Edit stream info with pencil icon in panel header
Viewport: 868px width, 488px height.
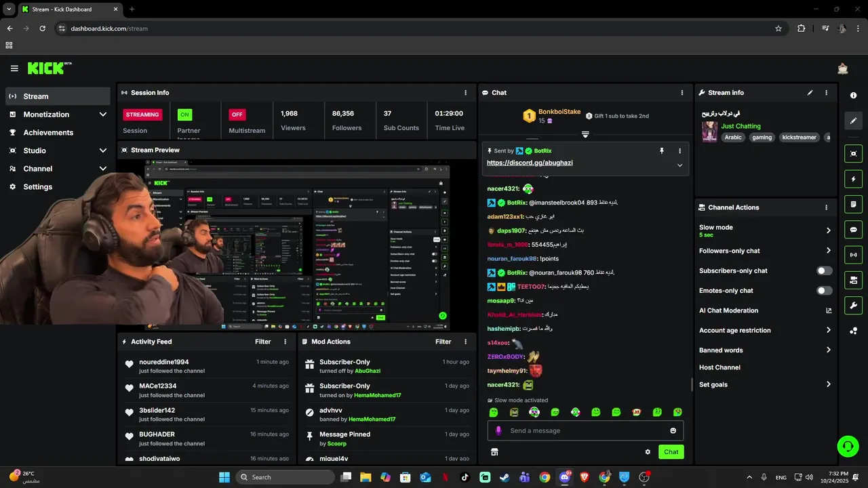point(810,93)
